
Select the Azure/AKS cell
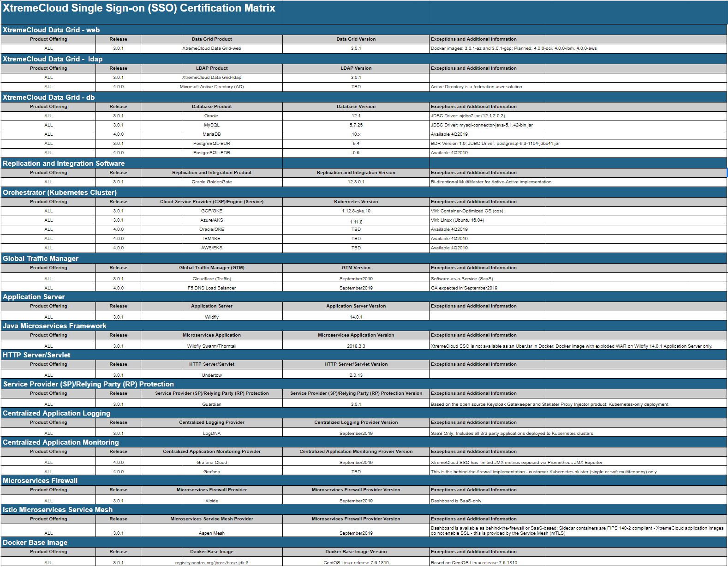[x=212, y=220]
